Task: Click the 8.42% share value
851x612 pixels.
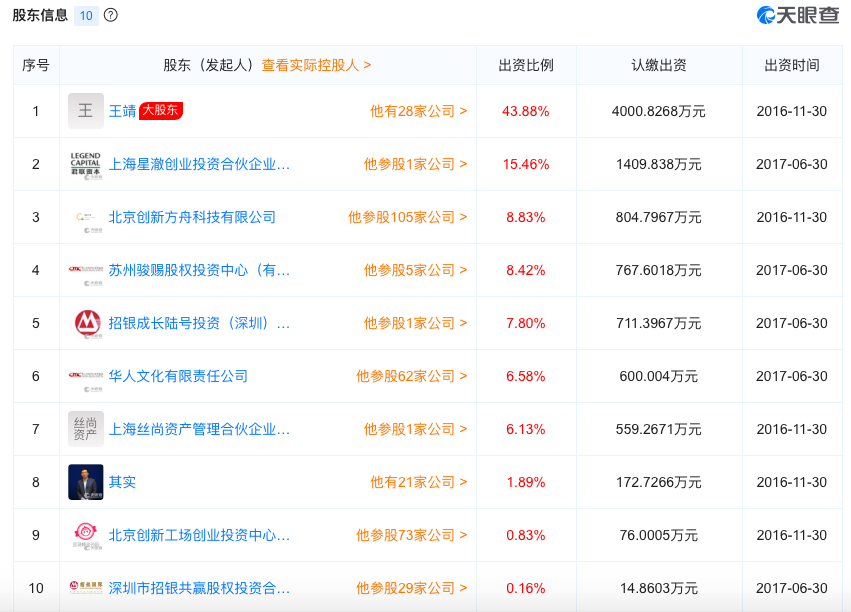Action: click(526, 270)
